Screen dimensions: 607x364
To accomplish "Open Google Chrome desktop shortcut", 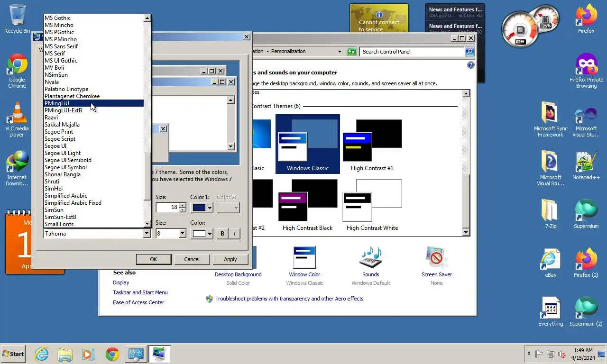I will pyautogui.click(x=17, y=71).
